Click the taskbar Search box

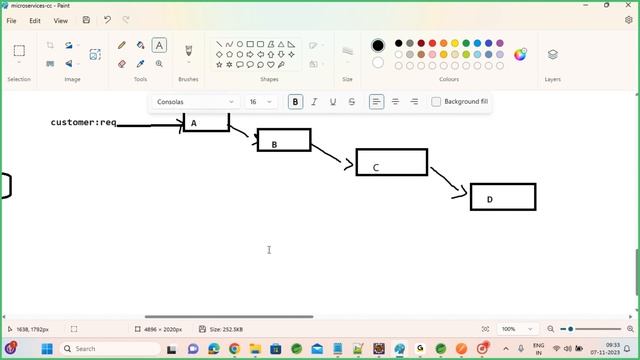(x=110, y=349)
